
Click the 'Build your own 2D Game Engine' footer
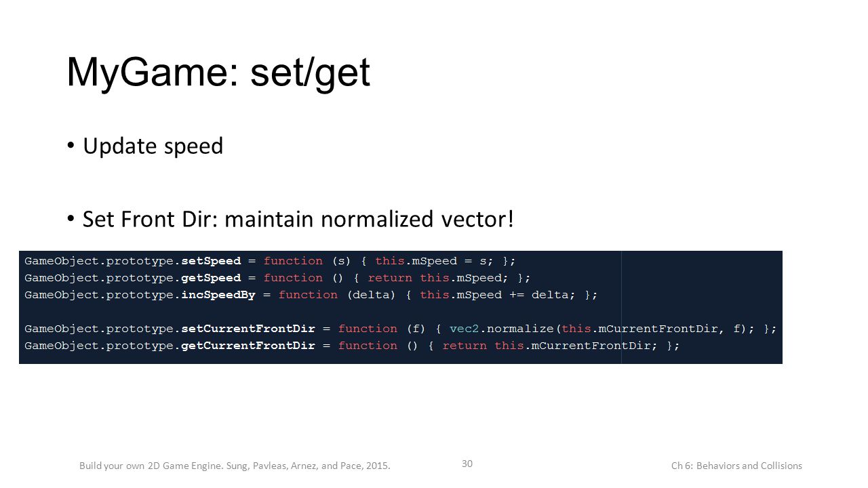pos(235,466)
